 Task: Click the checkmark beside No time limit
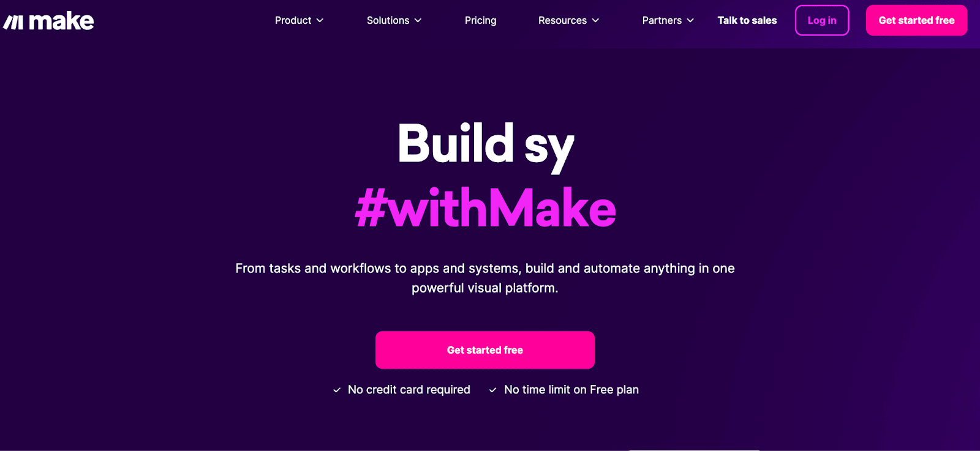[492, 390]
